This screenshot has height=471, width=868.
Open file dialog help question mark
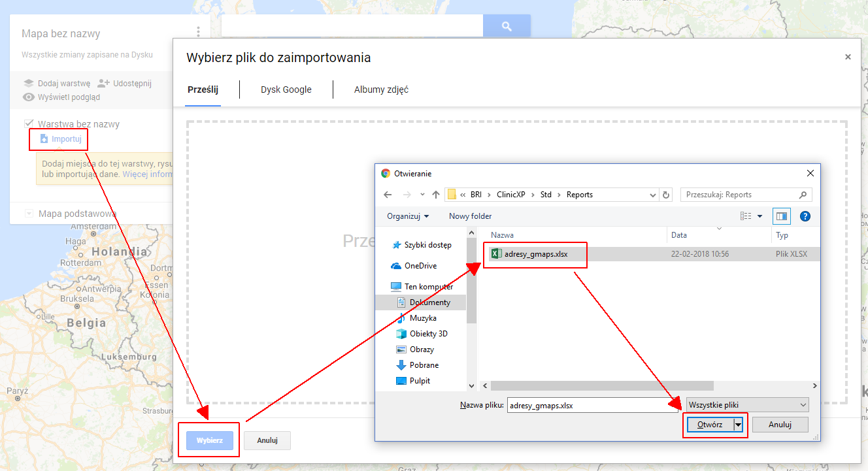pos(805,216)
